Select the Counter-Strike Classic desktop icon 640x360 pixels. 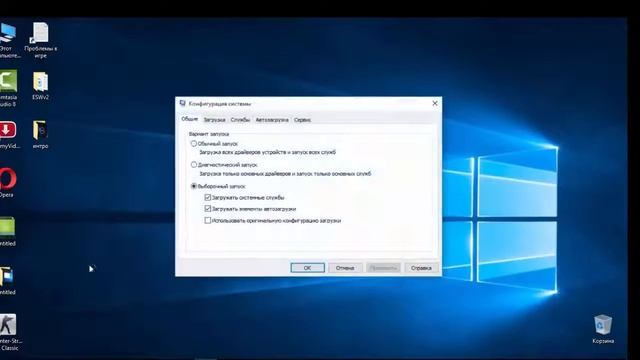8,324
